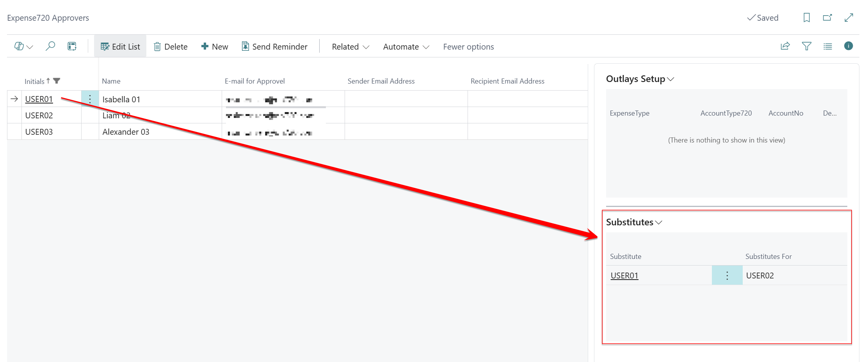The height and width of the screenshot is (362, 868).
Task: Click the Delete trash button
Action: coord(171,46)
